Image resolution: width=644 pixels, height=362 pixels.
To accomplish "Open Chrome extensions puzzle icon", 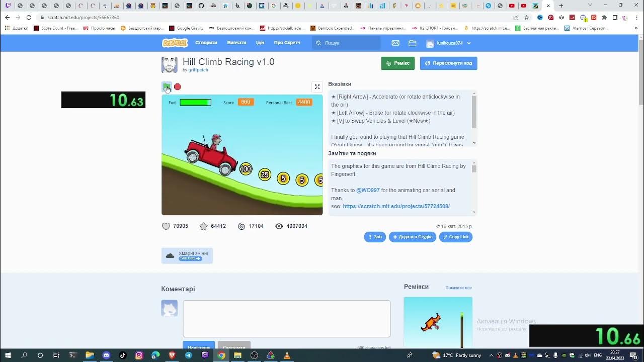I will (604, 17).
